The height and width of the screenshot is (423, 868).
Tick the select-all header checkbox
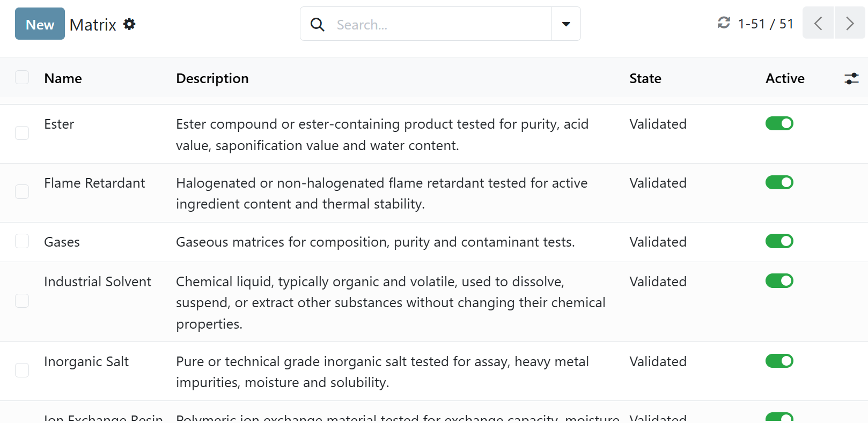click(x=22, y=77)
